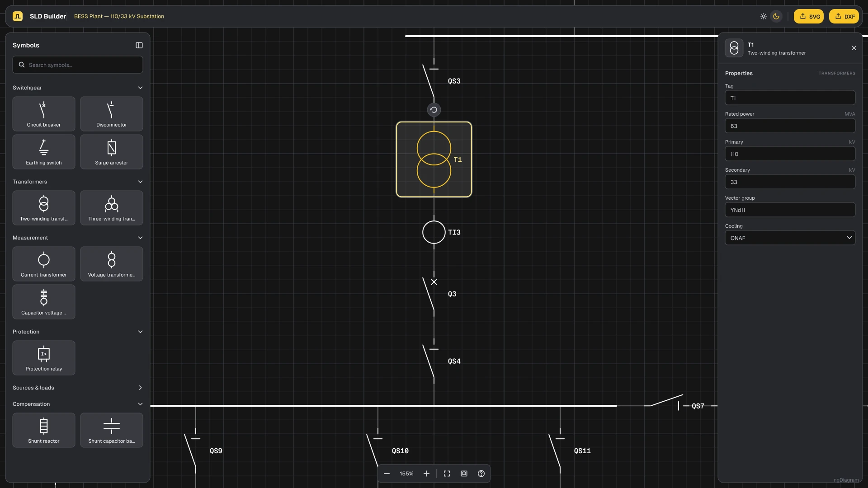Edit the Tag field

[x=790, y=98]
